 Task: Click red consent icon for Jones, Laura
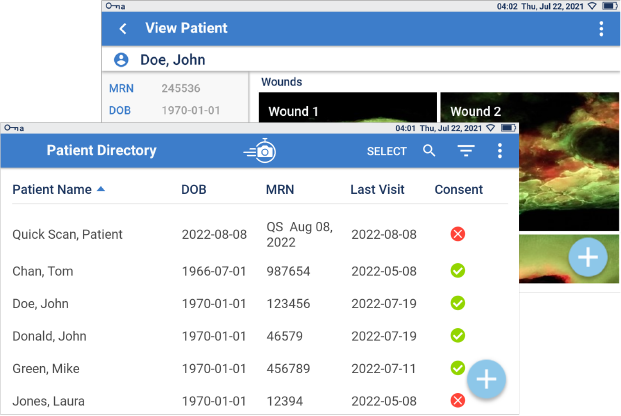(x=457, y=401)
